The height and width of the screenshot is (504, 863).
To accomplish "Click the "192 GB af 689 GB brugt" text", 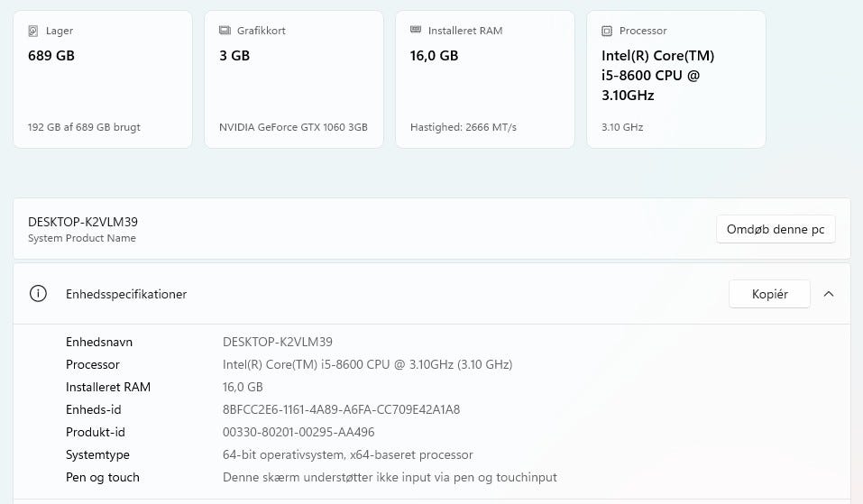I will (x=84, y=127).
